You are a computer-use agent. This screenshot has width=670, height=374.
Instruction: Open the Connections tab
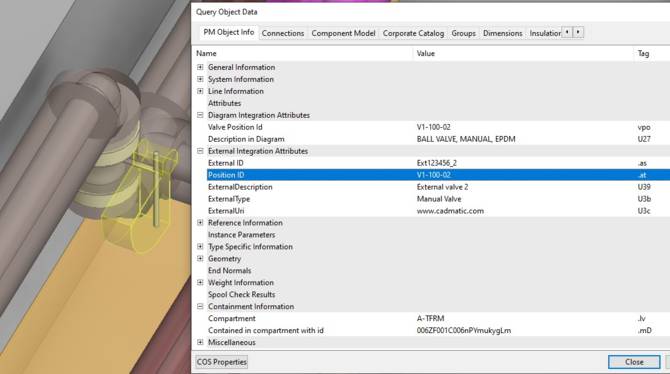283,33
